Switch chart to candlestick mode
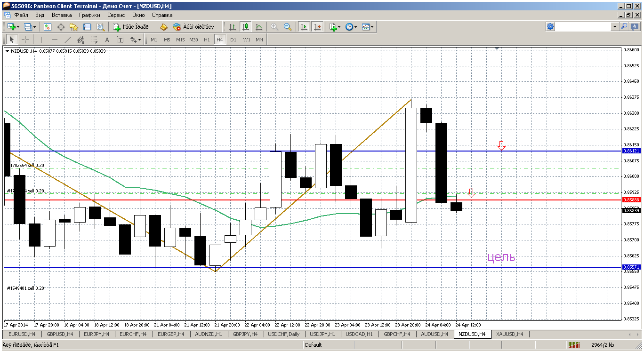The image size is (644, 351). [x=245, y=27]
